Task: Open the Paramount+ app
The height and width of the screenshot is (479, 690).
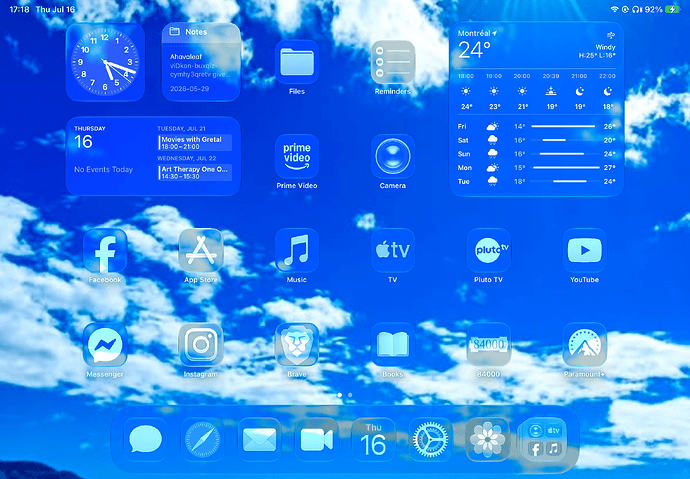Action: (x=584, y=344)
